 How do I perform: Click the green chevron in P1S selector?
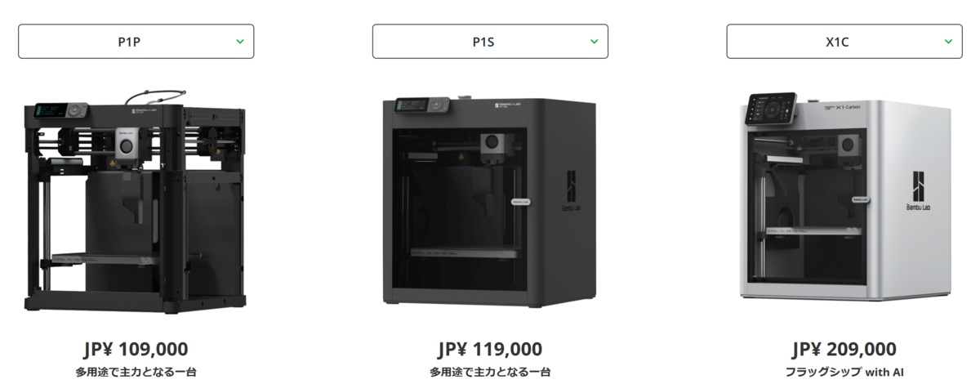[595, 41]
